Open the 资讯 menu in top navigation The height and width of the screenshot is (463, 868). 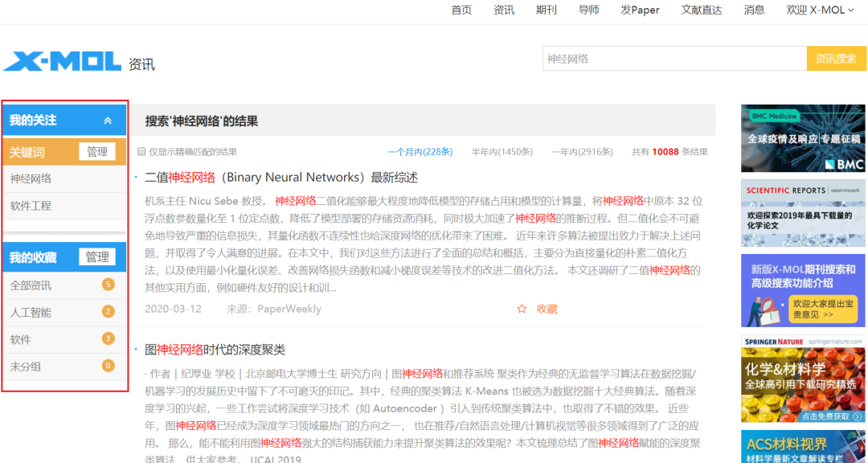tap(504, 10)
